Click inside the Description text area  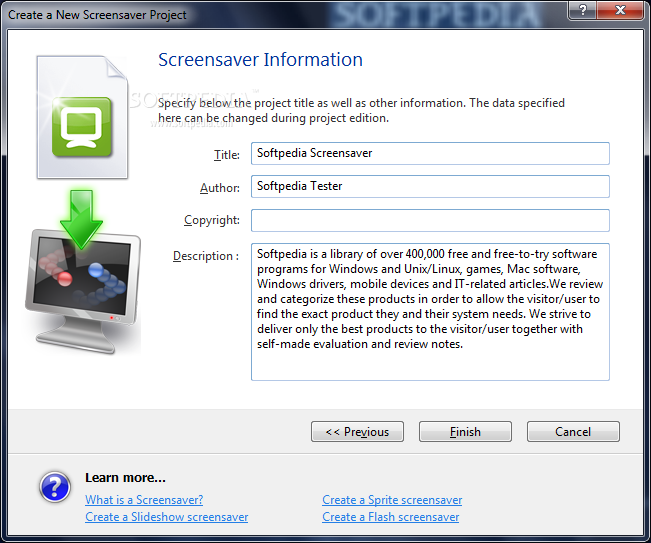tap(430, 312)
